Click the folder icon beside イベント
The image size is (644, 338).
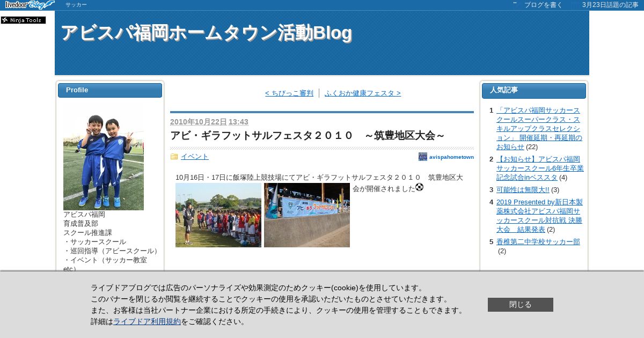(x=174, y=157)
